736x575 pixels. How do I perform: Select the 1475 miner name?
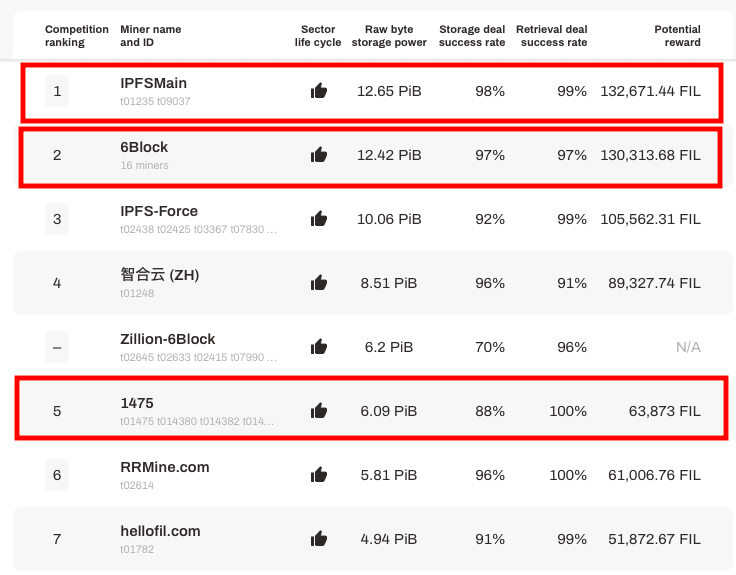click(x=137, y=403)
